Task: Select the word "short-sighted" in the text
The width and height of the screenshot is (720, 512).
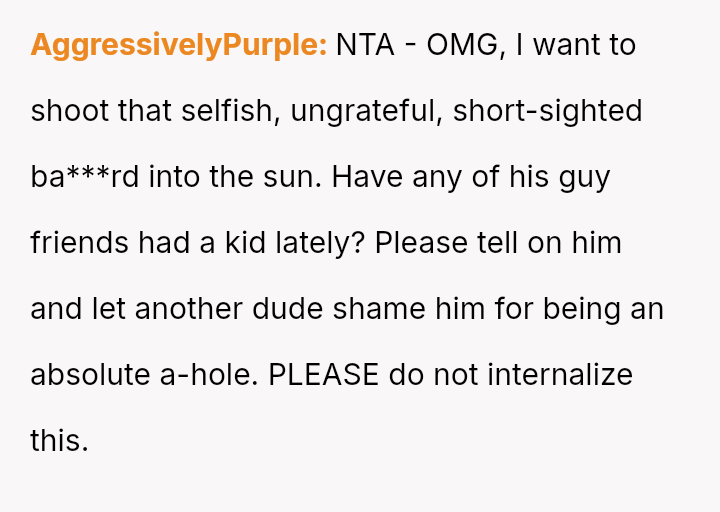Action: (547, 111)
